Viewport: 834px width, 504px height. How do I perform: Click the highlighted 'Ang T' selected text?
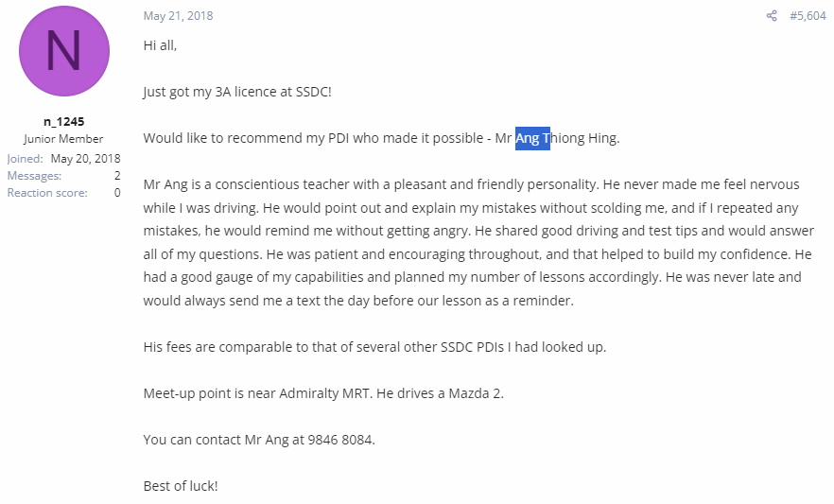(x=532, y=138)
